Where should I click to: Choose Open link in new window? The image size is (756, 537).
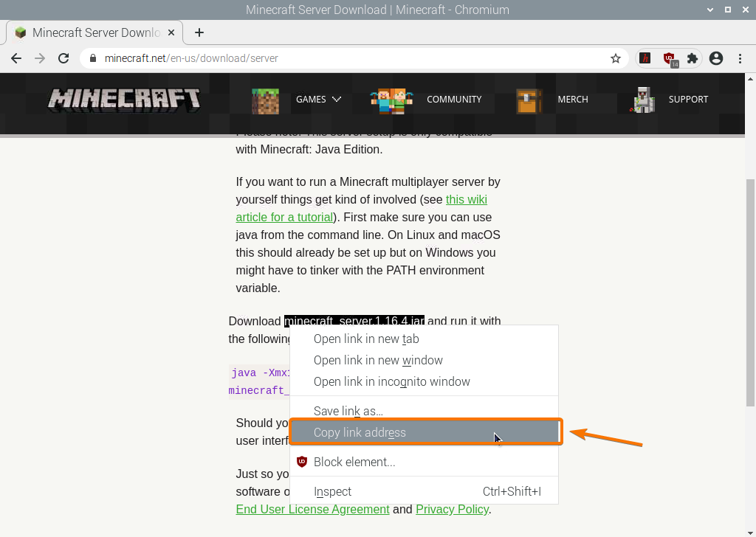pyautogui.click(x=424, y=360)
